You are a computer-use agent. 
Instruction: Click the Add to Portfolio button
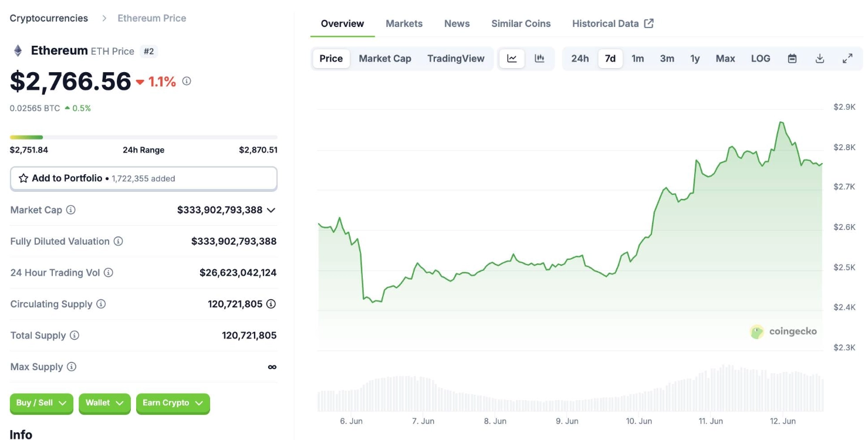[144, 178]
